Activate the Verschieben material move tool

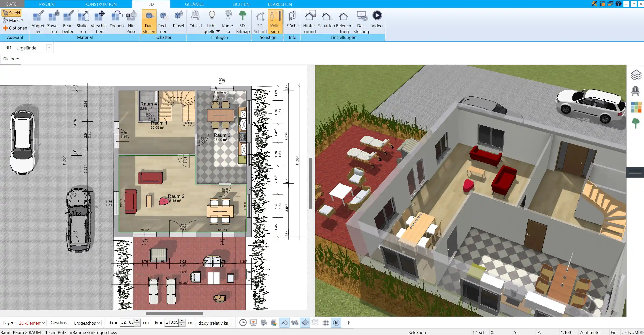coord(100,22)
